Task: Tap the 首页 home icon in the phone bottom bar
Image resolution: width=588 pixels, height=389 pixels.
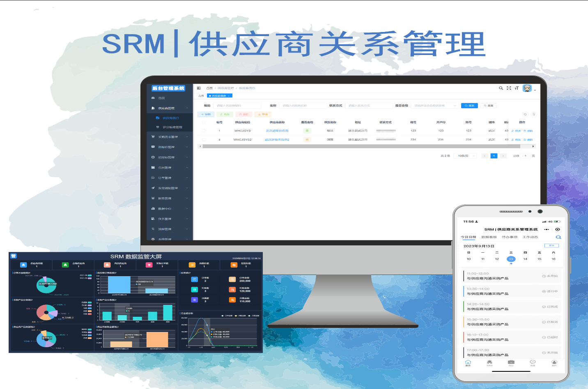Action: click(468, 363)
